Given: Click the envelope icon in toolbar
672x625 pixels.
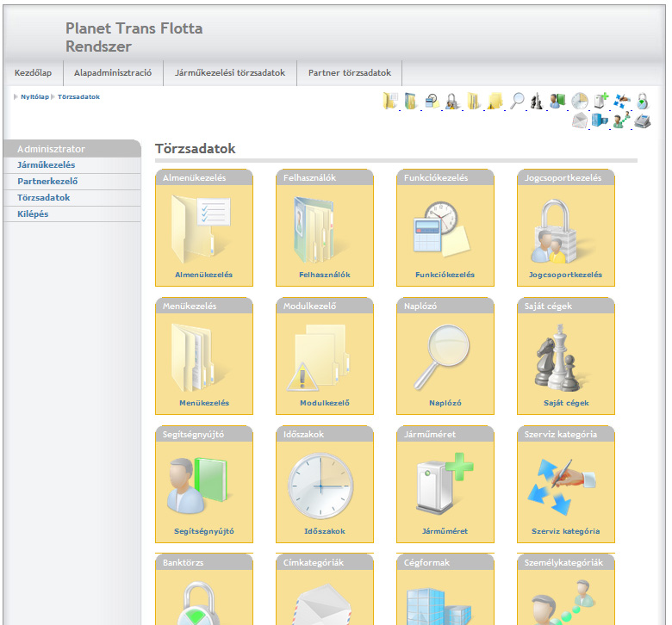Looking at the screenshot, I should (x=580, y=121).
